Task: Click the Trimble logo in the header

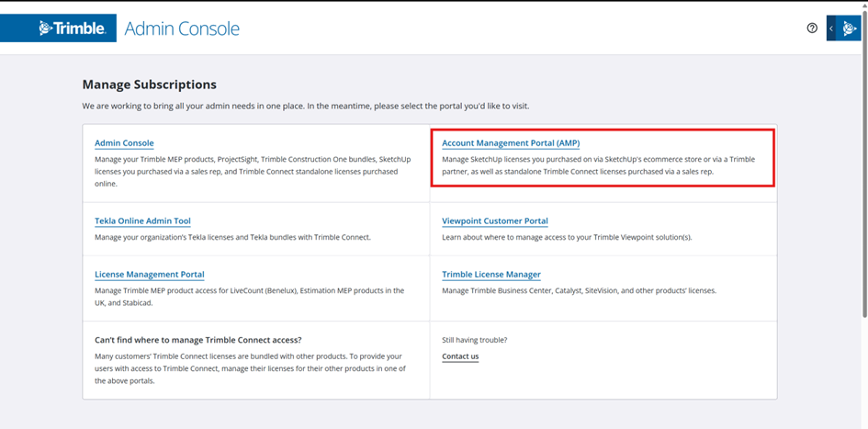Action: 72,28
